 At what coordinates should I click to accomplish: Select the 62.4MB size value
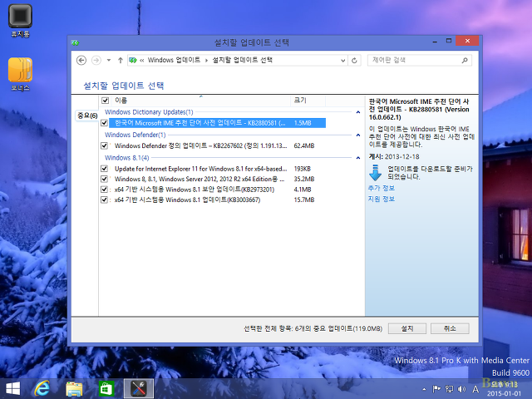coord(304,145)
